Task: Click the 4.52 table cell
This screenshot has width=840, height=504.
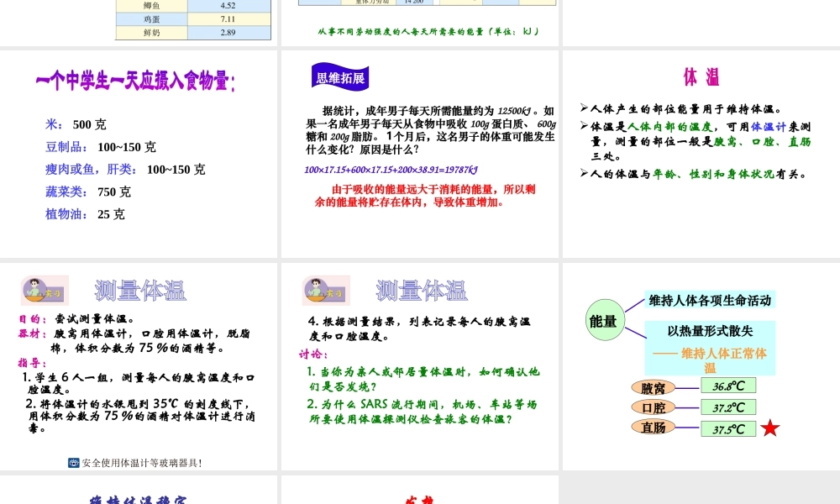Action: coord(228,6)
